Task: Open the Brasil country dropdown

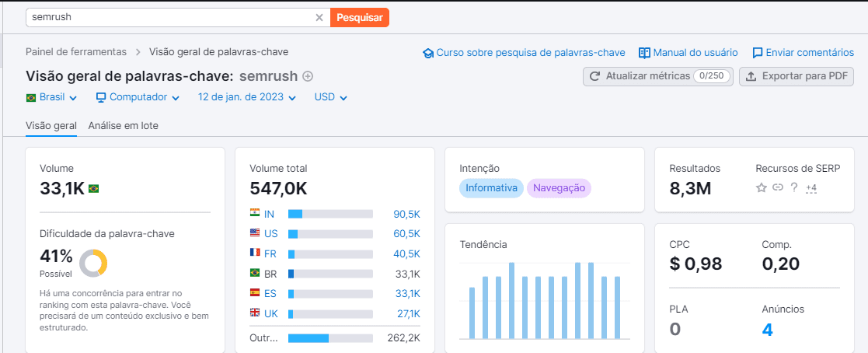Action: point(51,97)
